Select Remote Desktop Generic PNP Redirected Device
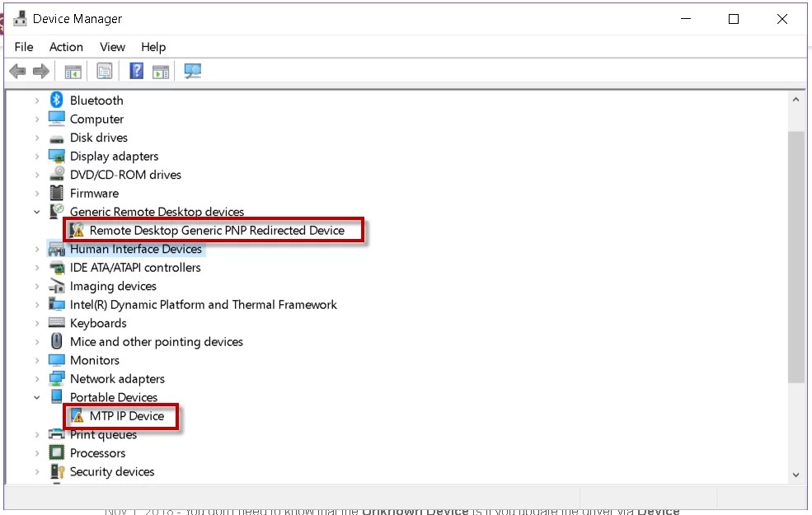The height and width of the screenshot is (515, 812). [x=217, y=231]
